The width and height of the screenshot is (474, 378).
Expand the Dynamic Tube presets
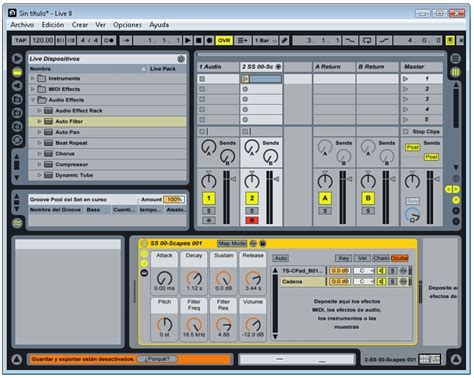(39, 175)
